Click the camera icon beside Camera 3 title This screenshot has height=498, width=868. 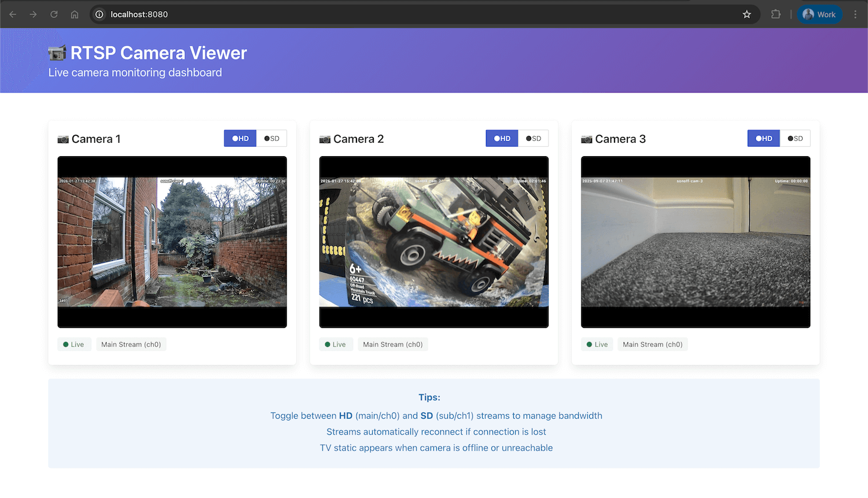(x=586, y=139)
